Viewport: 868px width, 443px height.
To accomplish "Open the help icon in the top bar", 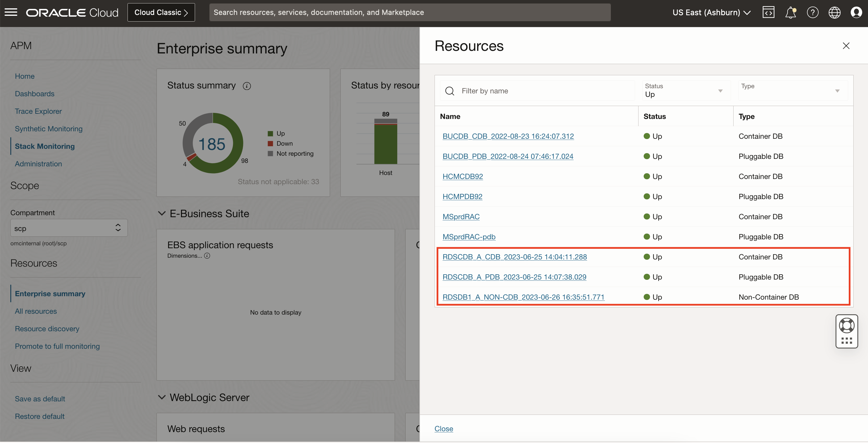I will point(812,12).
